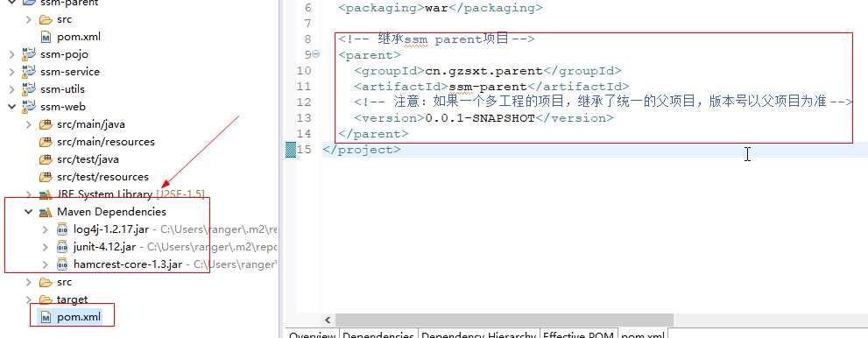Click the ssm-pojo Maven project icon
This screenshot has height=338, width=868.
(x=29, y=54)
